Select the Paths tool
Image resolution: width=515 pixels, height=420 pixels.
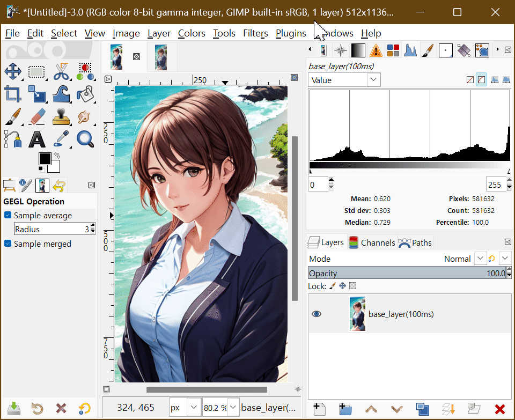[x=13, y=139]
